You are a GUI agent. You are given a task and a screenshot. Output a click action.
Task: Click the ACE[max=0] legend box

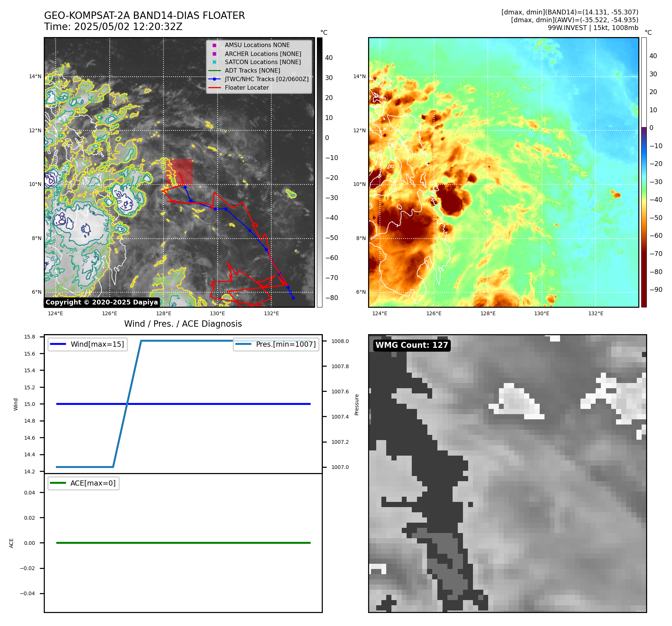click(x=83, y=483)
